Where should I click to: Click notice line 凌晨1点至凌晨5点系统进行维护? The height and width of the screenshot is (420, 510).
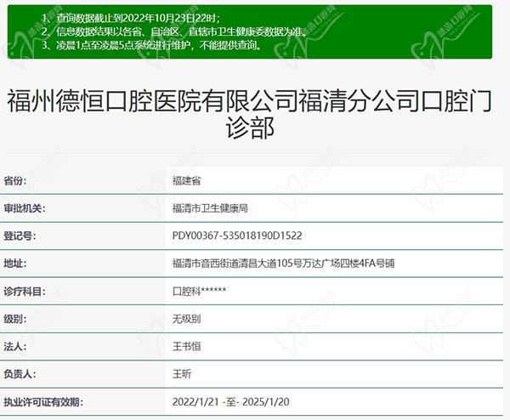(151, 45)
